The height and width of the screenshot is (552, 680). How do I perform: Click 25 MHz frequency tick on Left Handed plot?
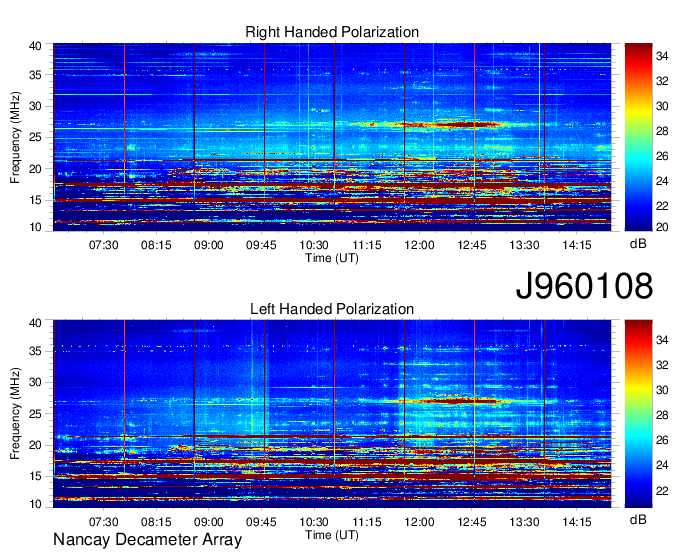35,414
